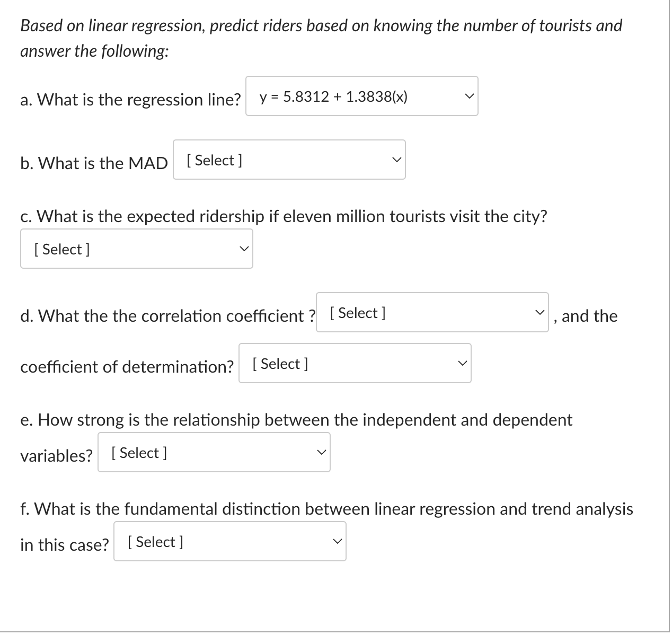Click the chevron on the determination dropdown
The width and height of the screenshot is (672, 635).
462,362
